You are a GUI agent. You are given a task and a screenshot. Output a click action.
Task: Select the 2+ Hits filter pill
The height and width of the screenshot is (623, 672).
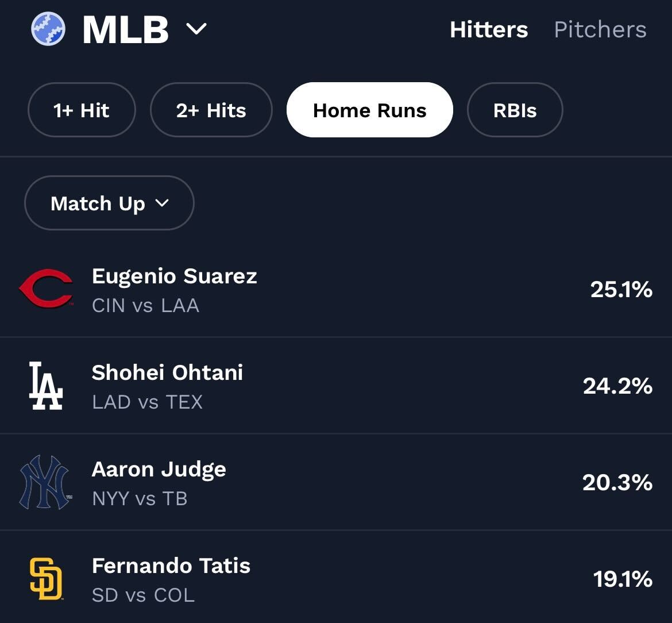(211, 110)
